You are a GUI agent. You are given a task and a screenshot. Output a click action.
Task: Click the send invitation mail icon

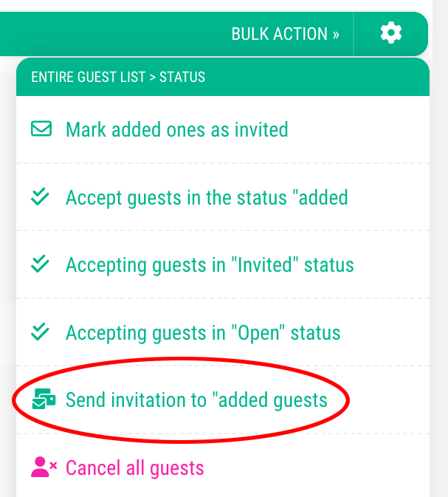tap(44, 400)
